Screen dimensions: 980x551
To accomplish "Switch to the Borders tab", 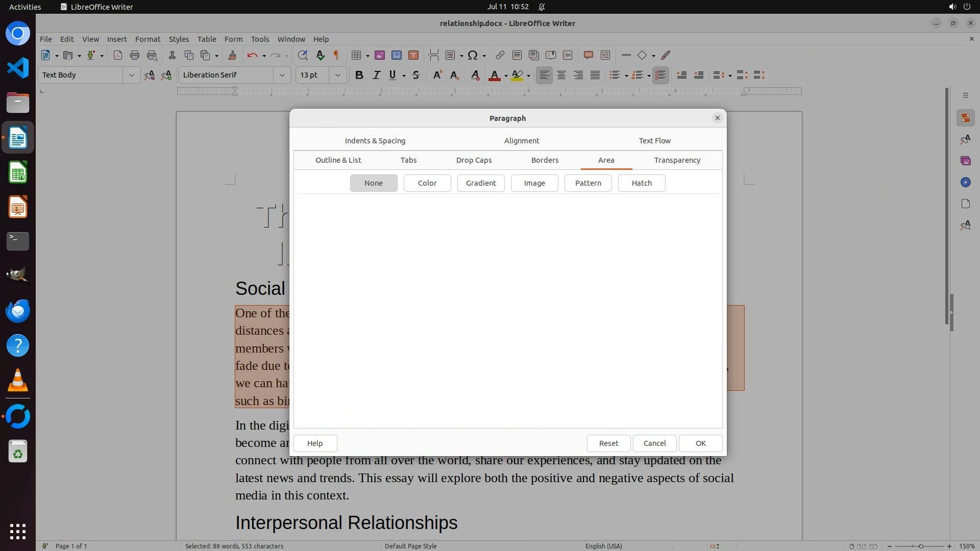I will (545, 160).
